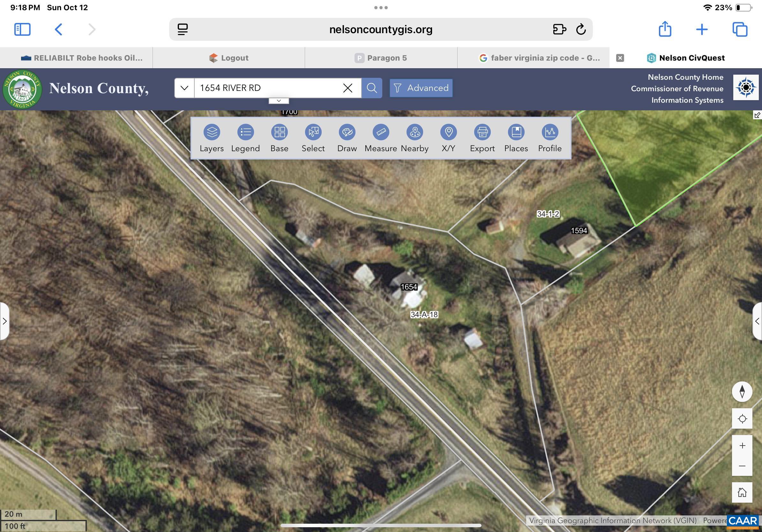Switch to the Paragon 5 tab
The image size is (762, 532).
tap(381, 58)
